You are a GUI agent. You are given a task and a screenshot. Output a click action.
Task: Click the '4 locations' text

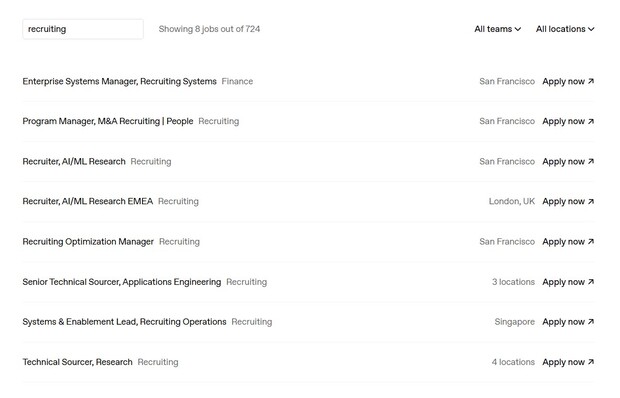(x=513, y=362)
